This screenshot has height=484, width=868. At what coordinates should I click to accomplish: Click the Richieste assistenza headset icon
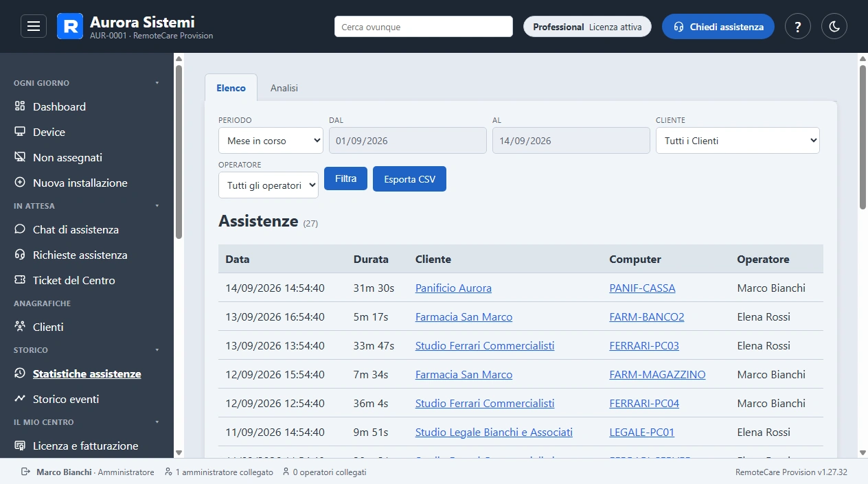(x=20, y=255)
